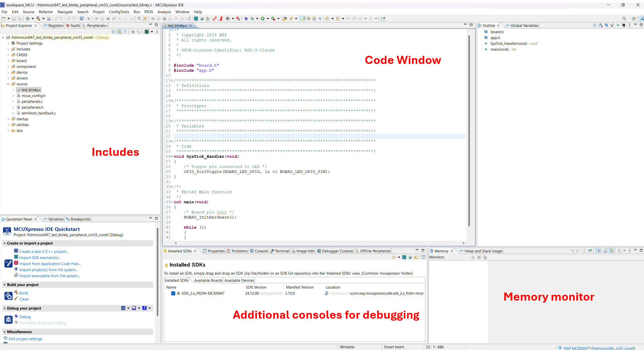The image size is (644, 350).
Task: Collapse the Build your project section
Action: (x=5, y=285)
